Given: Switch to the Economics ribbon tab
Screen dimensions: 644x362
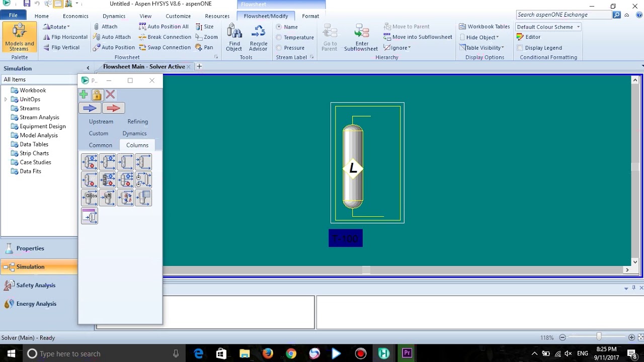Looking at the screenshot, I should [x=75, y=16].
